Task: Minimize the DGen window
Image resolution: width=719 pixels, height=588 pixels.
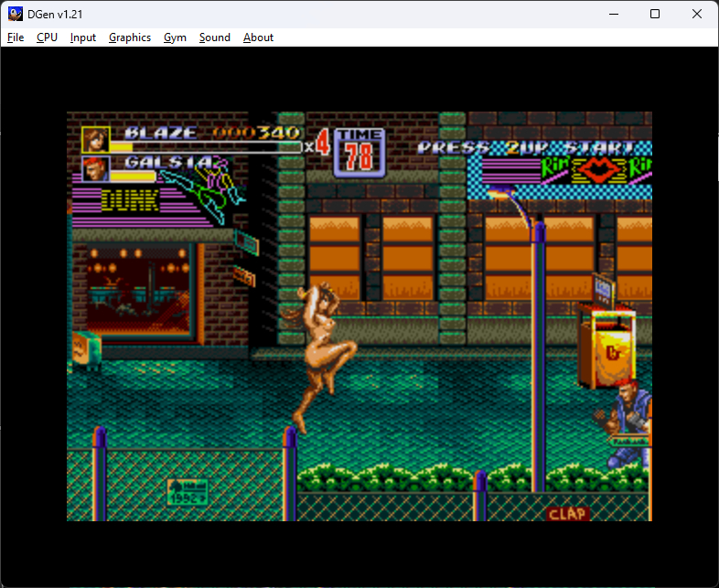Action: [612, 14]
